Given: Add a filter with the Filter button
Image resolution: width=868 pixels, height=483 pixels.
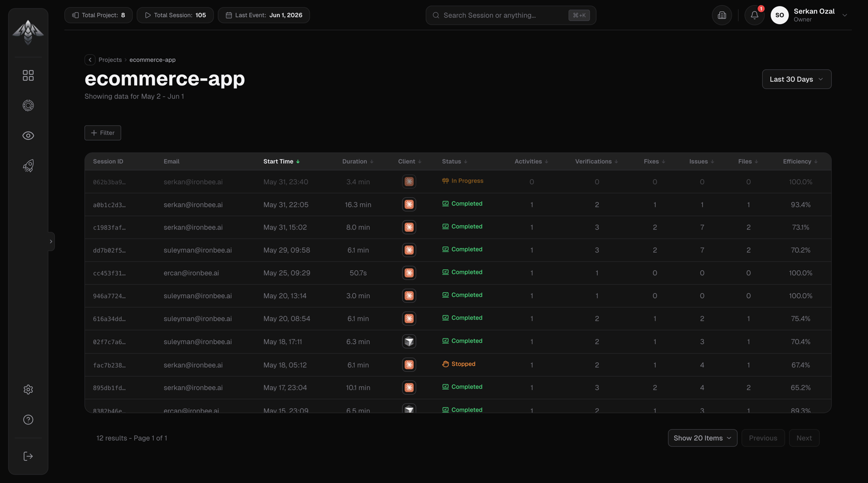Looking at the screenshot, I should point(102,133).
